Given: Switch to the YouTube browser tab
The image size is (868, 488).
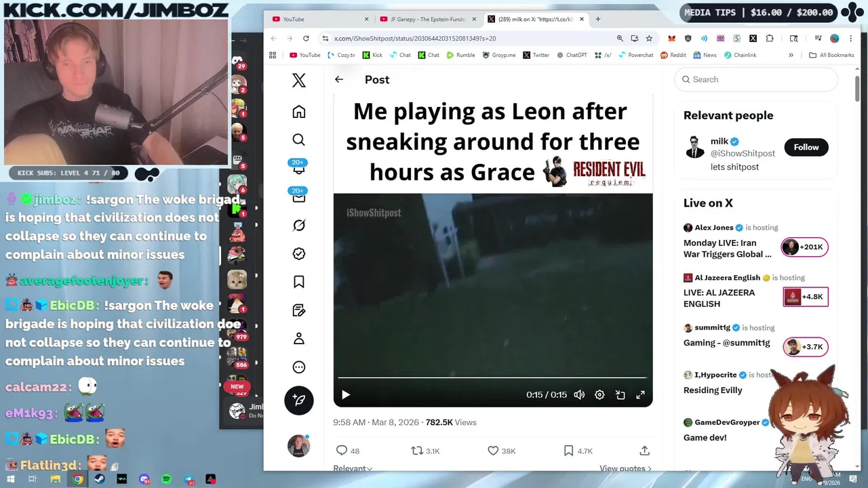Looking at the screenshot, I should (x=320, y=19).
